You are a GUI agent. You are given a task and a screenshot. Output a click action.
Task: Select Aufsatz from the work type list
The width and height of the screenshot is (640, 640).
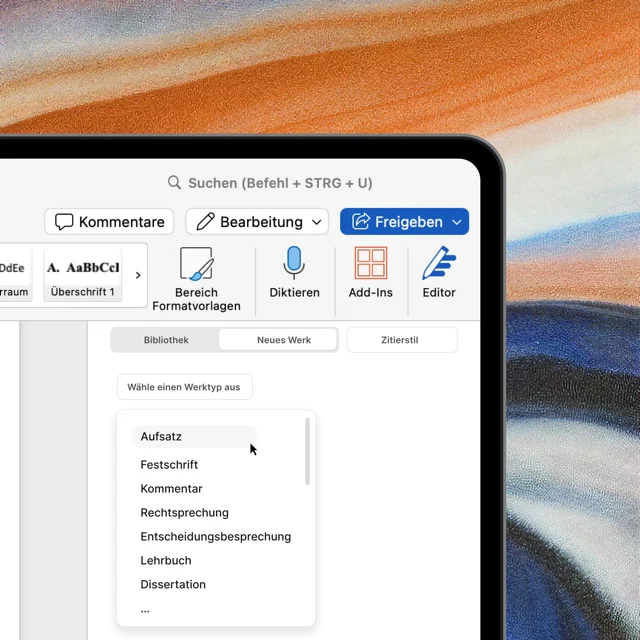[x=162, y=437]
